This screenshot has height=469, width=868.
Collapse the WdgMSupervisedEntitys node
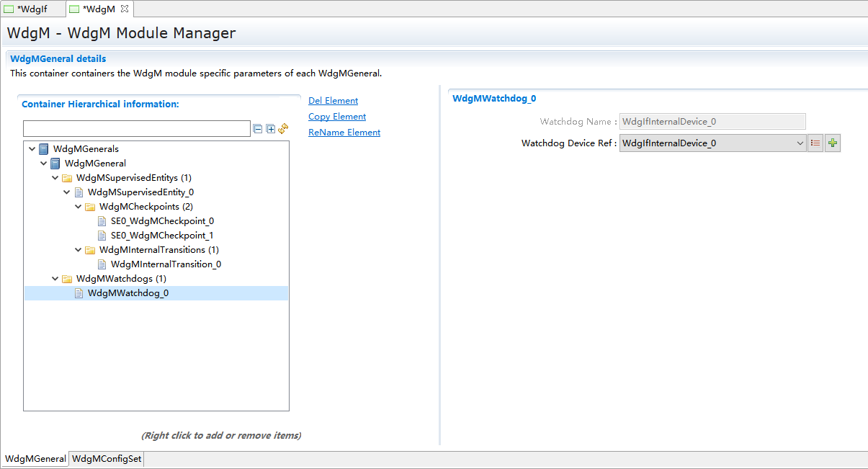(x=55, y=178)
